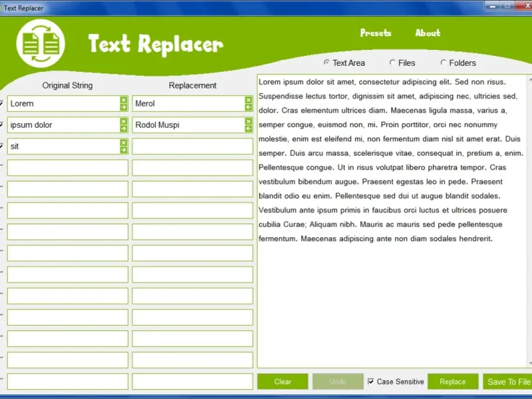Click the empty replacement field next to "sit"

pos(193,146)
